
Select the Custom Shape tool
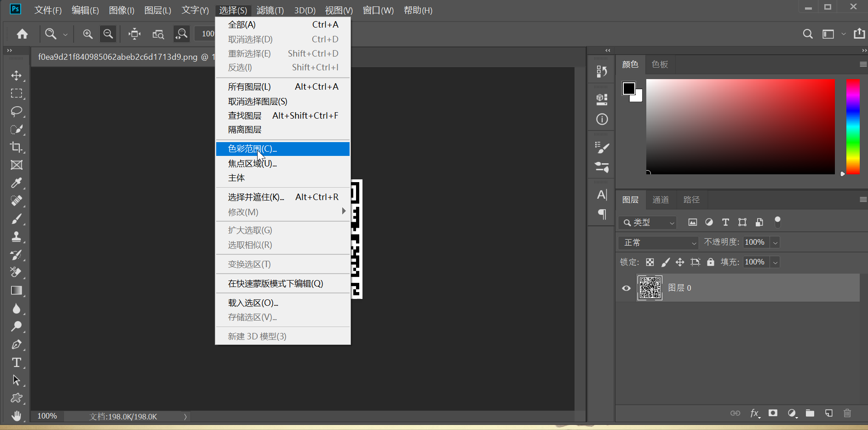(17, 398)
